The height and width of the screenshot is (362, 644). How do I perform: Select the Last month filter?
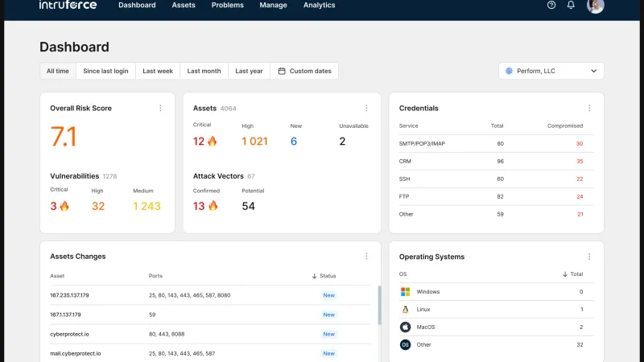[x=204, y=71]
